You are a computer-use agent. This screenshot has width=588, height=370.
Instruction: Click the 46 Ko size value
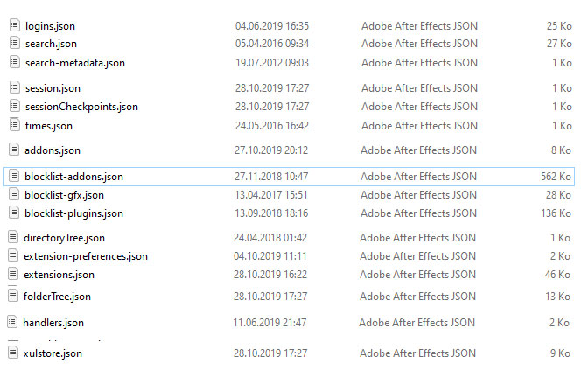tap(557, 275)
